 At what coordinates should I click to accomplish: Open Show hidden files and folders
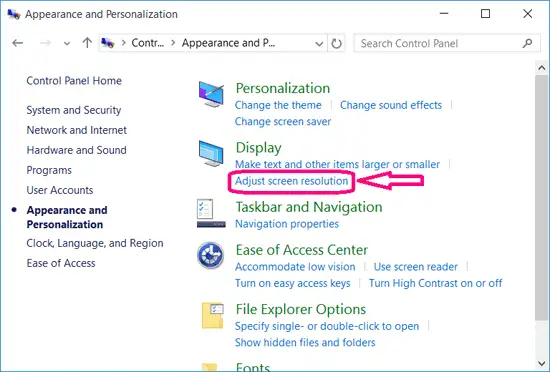click(305, 343)
